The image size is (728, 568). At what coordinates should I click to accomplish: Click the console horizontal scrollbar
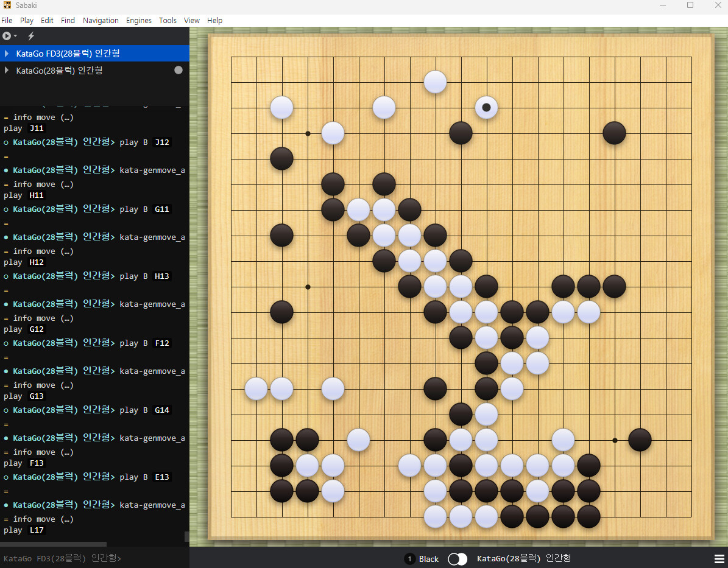tap(53, 544)
